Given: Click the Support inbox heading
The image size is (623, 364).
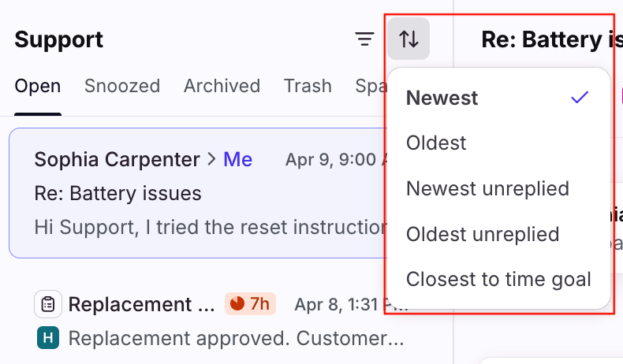Looking at the screenshot, I should [x=59, y=39].
